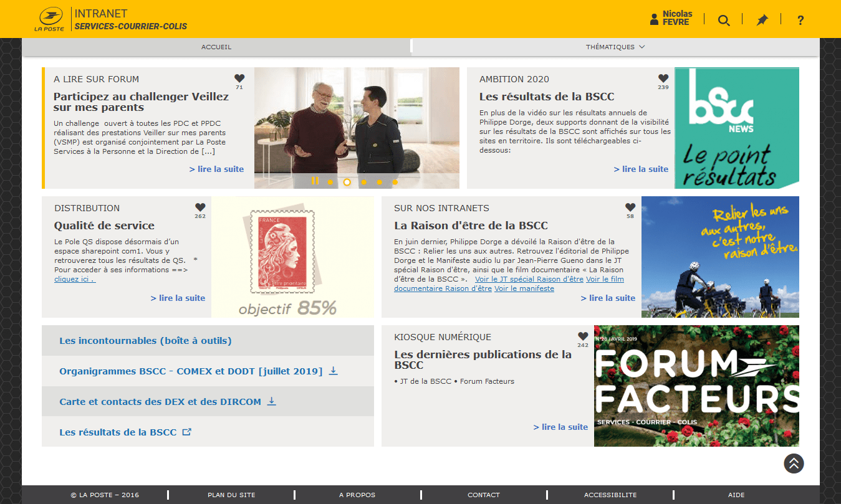Open the Forum Facteurs cover thumbnail
Viewport: 841px width, 504px height.
(696, 386)
